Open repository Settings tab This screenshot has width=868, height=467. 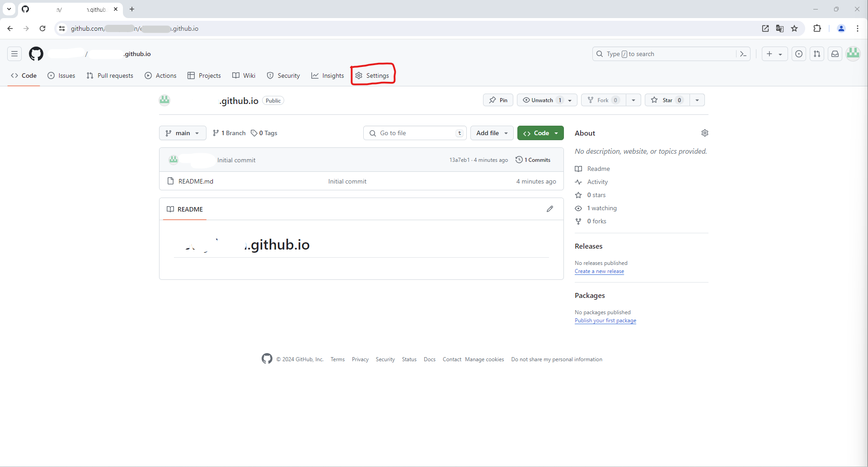(x=372, y=75)
